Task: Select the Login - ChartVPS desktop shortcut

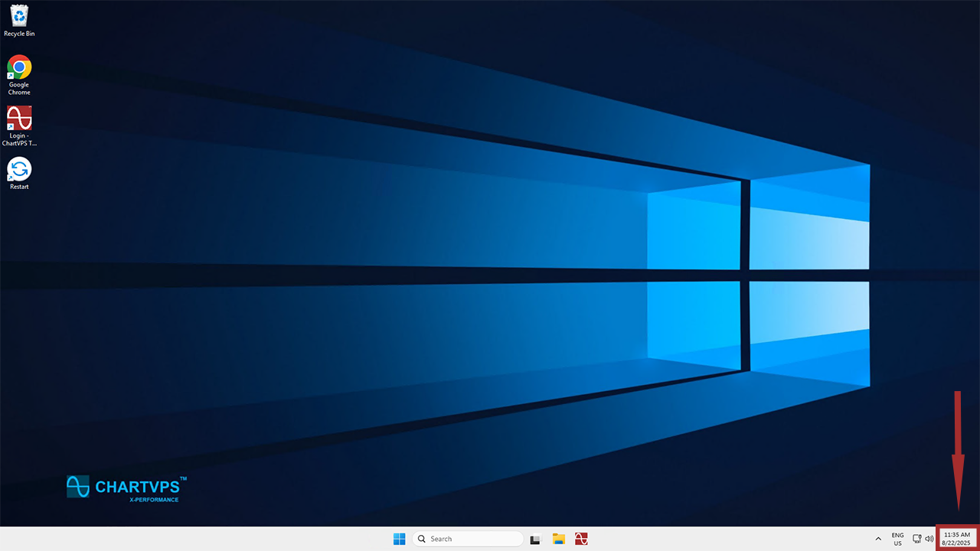Action: pyautogui.click(x=19, y=118)
